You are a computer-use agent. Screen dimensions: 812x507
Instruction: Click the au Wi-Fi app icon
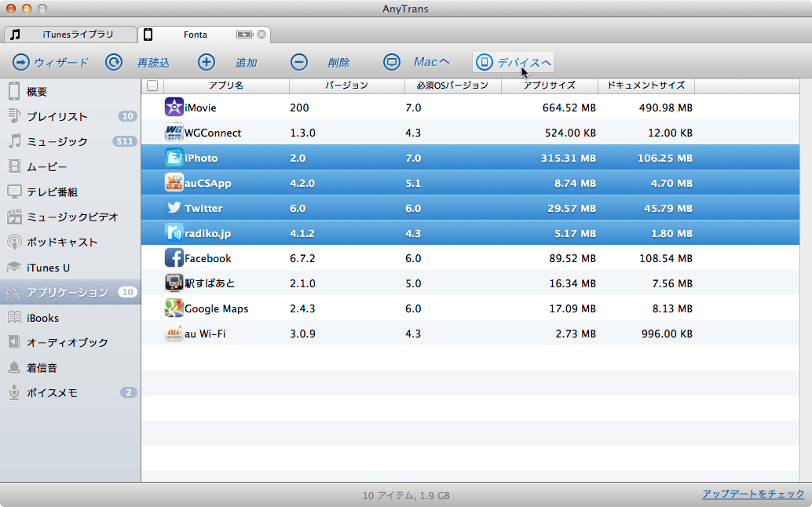click(174, 334)
